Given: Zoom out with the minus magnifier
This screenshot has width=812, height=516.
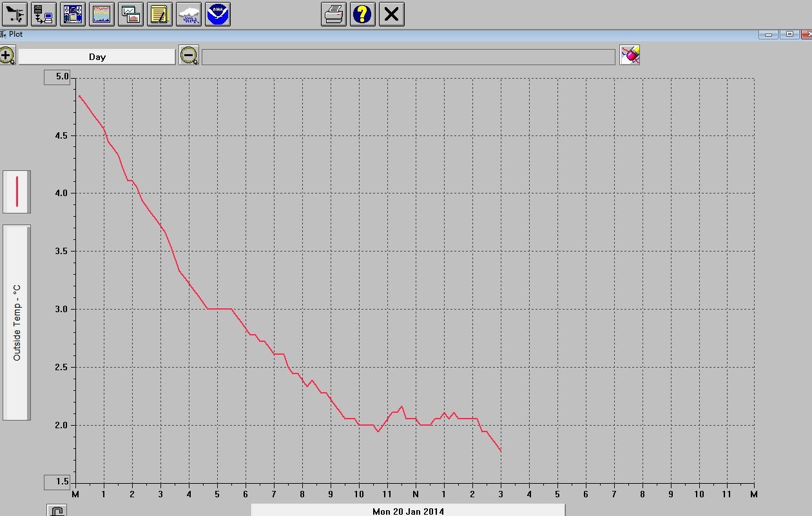Looking at the screenshot, I should click(189, 55).
